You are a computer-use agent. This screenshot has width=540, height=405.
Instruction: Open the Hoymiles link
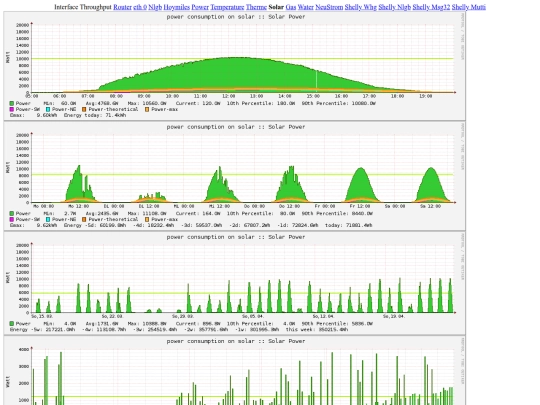coord(177,7)
